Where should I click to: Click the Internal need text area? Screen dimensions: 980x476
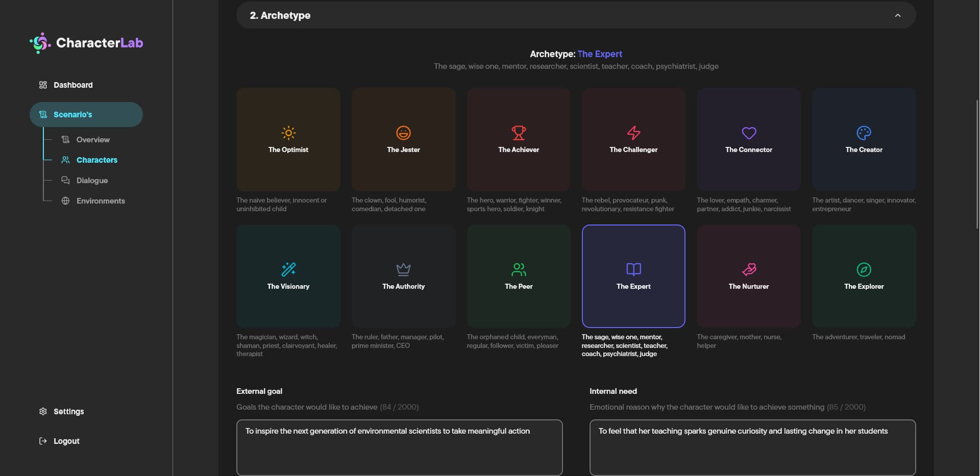point(752,447)
